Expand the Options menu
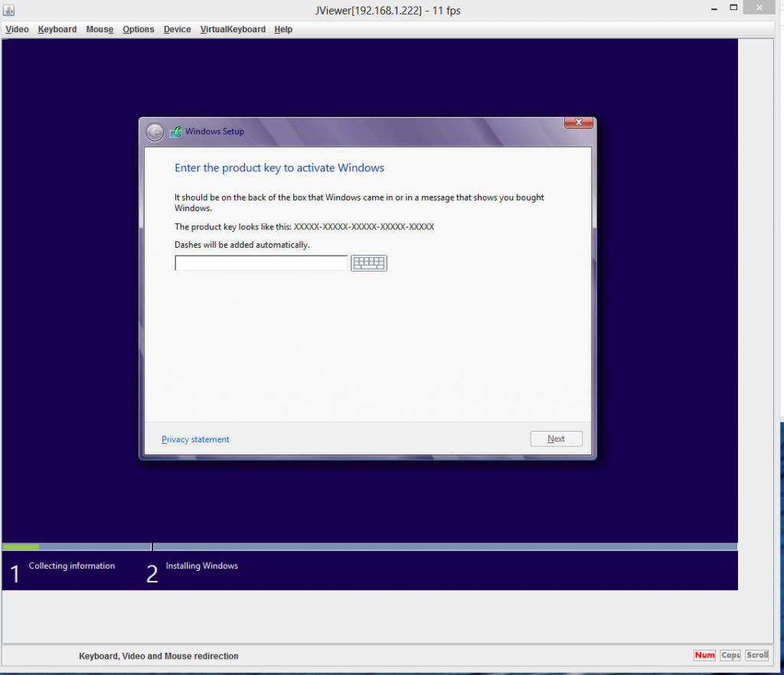This screenshot has height=675, width=784. pyautogui.click(x=139, y=30)
